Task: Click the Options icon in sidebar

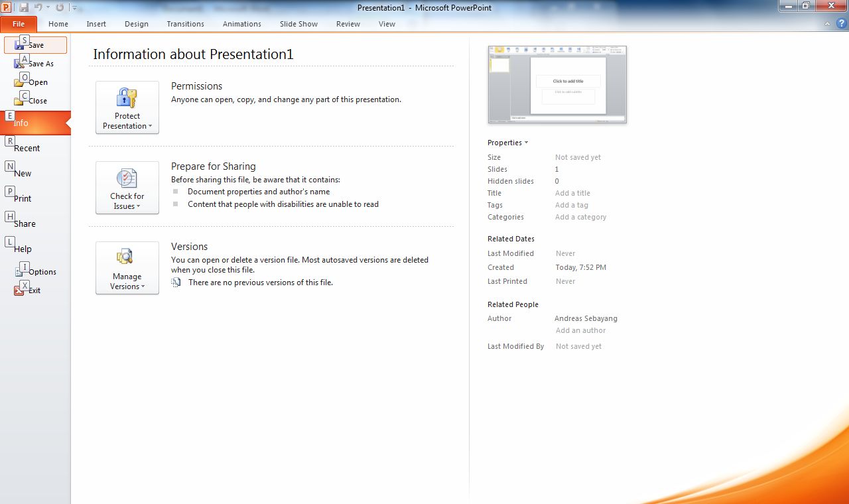Action: tap(19, 272)
